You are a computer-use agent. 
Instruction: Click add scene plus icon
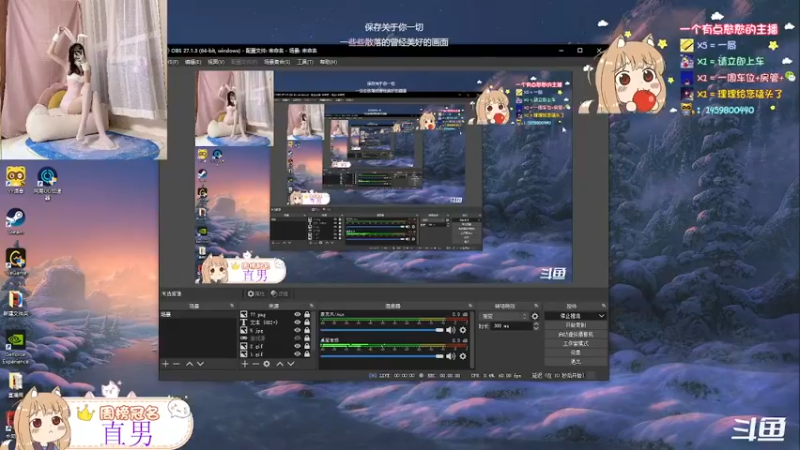pos(165,364)
